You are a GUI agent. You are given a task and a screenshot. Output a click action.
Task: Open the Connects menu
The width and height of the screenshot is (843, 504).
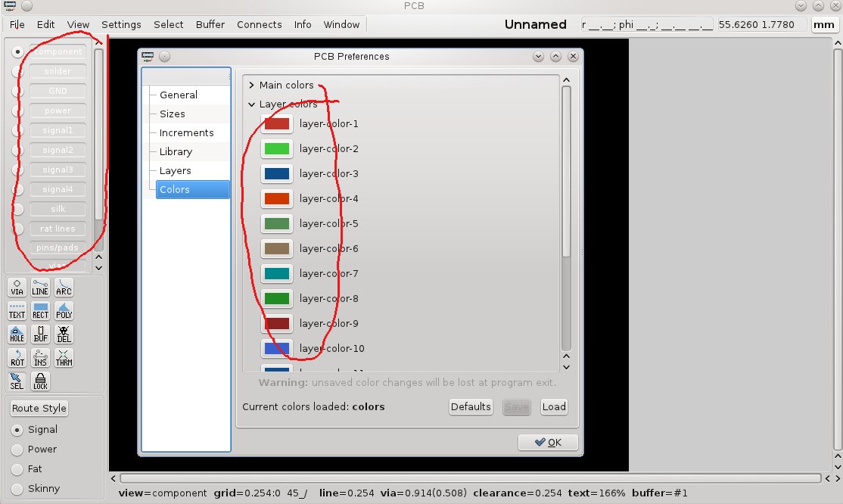pos(259,24)
